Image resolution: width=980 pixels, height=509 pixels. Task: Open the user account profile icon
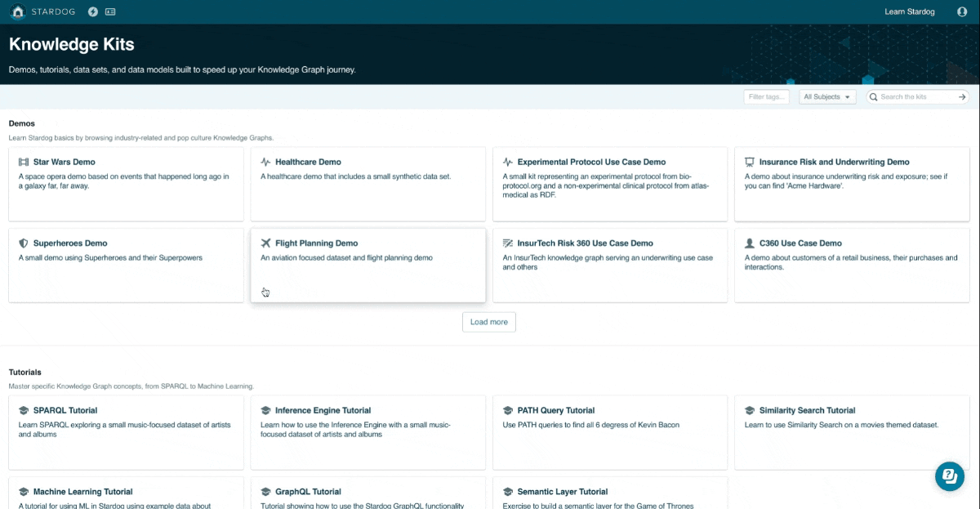[x=962, y=12]
